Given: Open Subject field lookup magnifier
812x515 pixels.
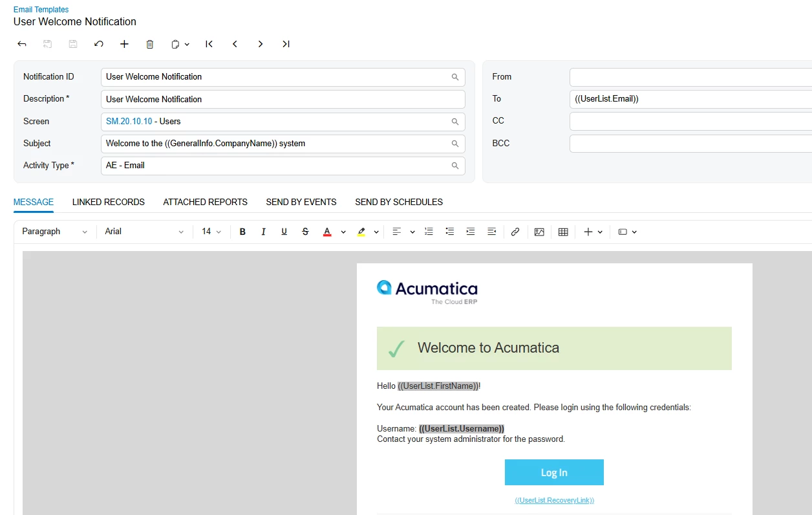Looking at the screenshot, I should point(455,144).
